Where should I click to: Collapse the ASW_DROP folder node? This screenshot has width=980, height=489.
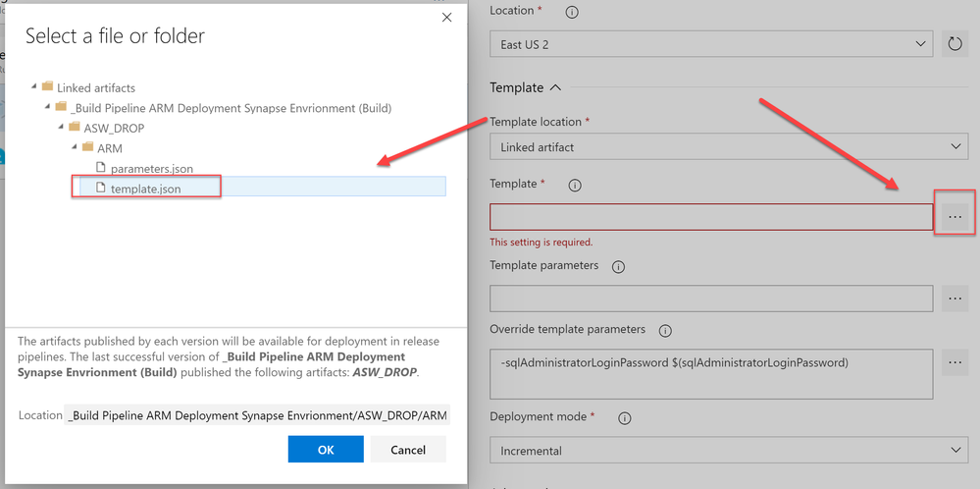[x=62, y=127]
